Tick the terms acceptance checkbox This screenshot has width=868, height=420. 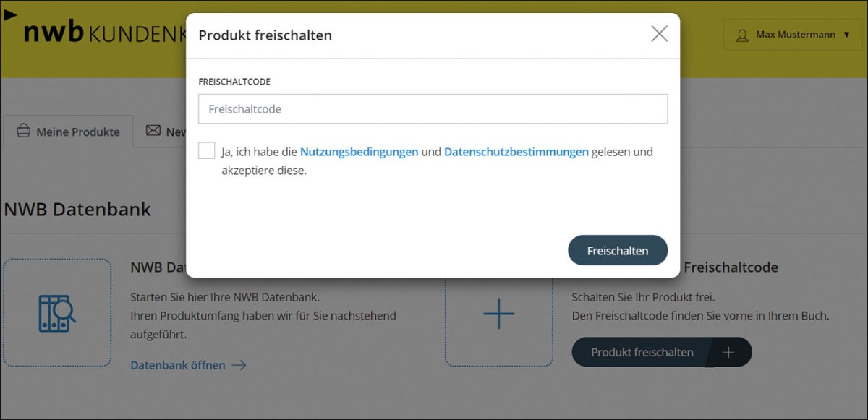click(x=207, y=151)
